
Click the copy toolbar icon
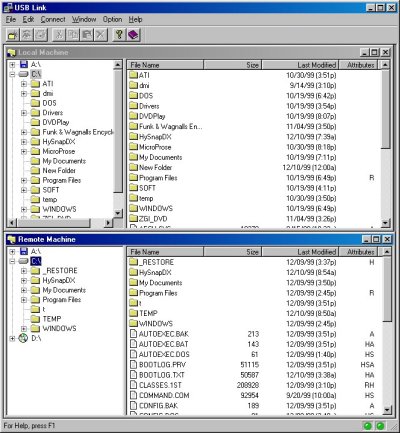pyautogui.click(x=73, y=35)
